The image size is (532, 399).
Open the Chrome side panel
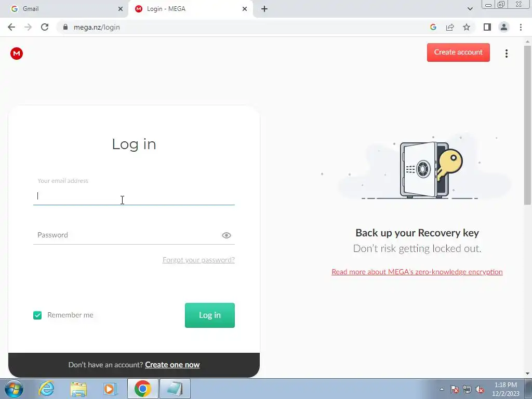pyautogui.click(x=487, y=27)
